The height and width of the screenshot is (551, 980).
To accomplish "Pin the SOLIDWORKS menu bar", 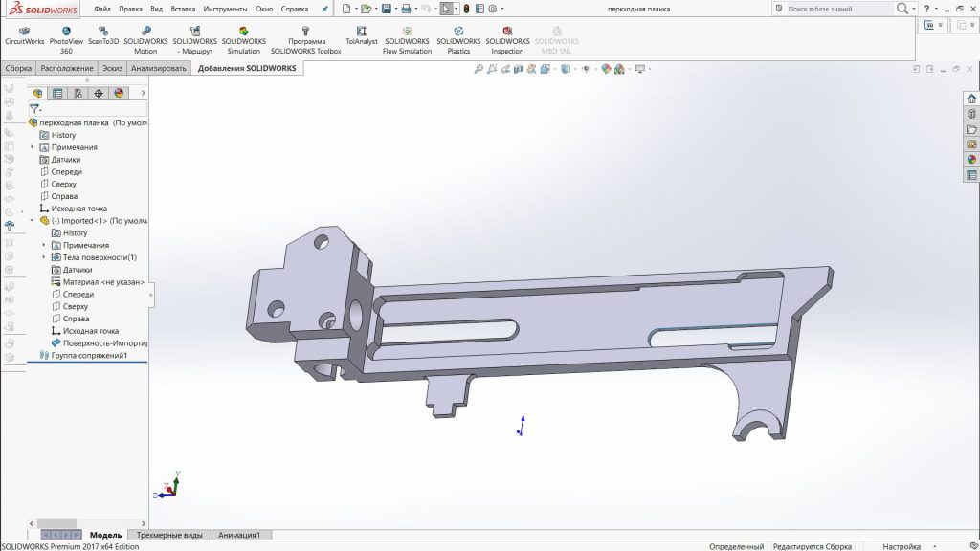I will [x=324, y=9].
